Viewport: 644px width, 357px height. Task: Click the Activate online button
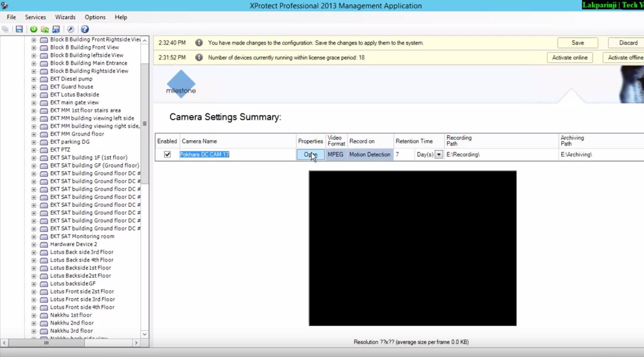[x=570, y=57]
